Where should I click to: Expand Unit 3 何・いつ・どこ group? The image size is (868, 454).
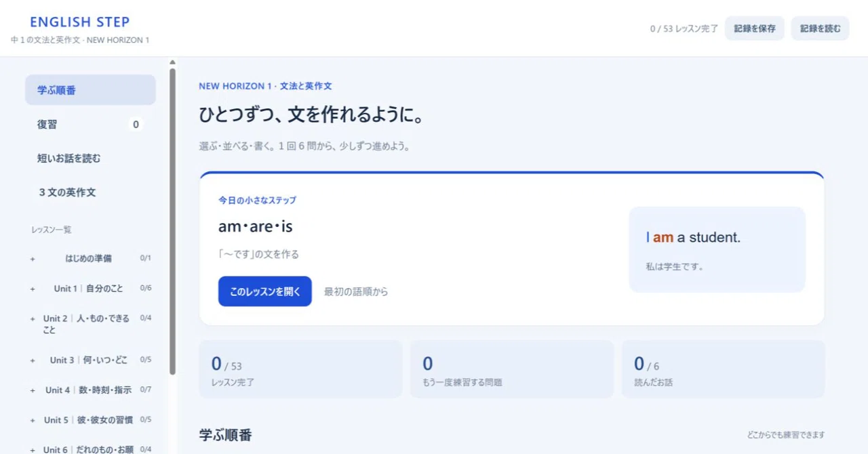pos(90,360)
